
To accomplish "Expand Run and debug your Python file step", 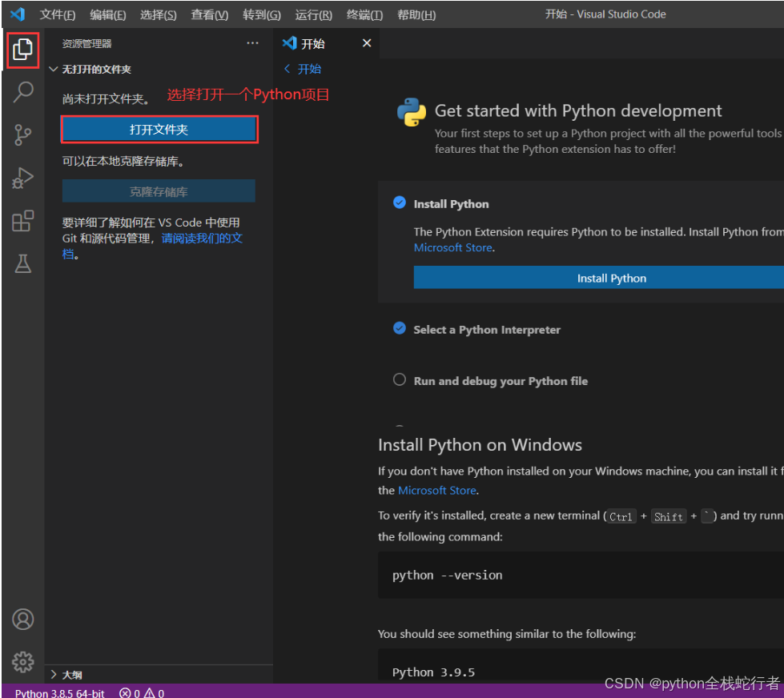I will [501, 381].
